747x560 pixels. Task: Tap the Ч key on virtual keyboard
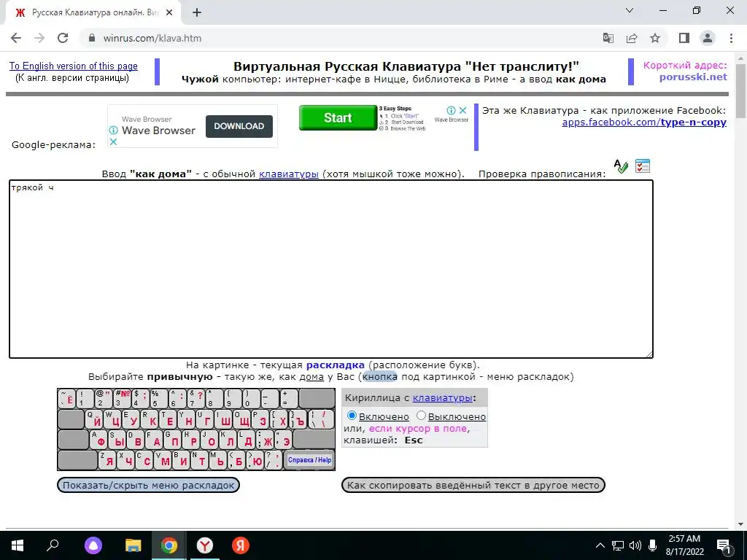pos(125,461)
